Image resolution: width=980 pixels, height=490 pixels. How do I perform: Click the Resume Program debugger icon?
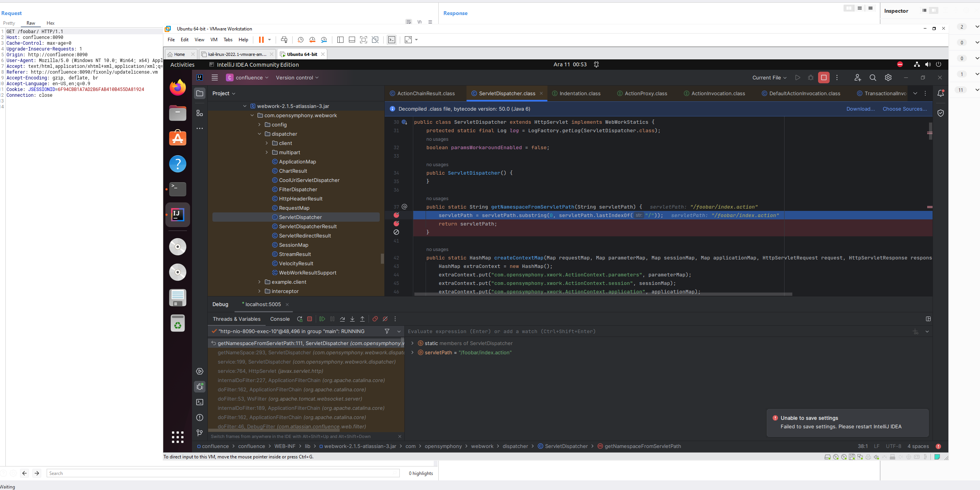(322, 319)
